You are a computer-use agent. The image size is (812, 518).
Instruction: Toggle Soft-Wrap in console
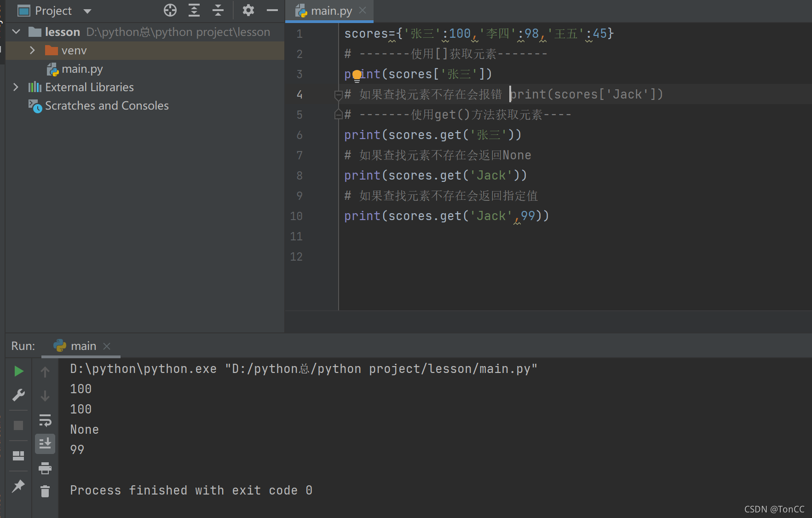tap(45, 420)
